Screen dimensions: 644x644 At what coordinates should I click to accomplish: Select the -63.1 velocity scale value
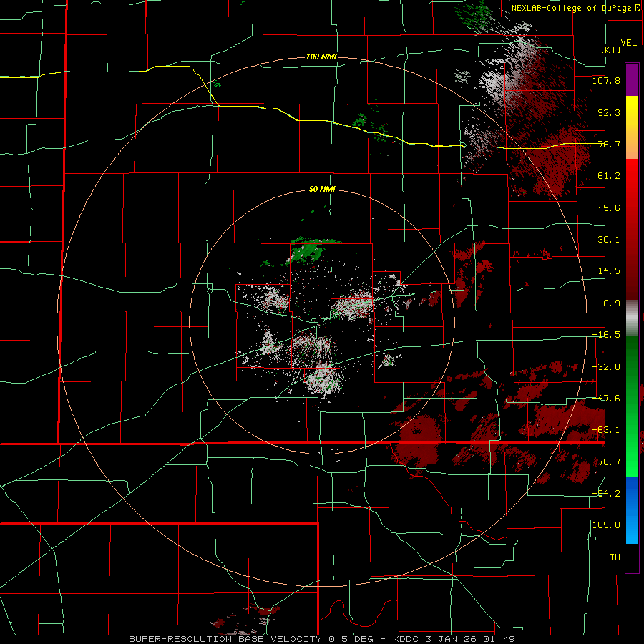pos(606,430)
